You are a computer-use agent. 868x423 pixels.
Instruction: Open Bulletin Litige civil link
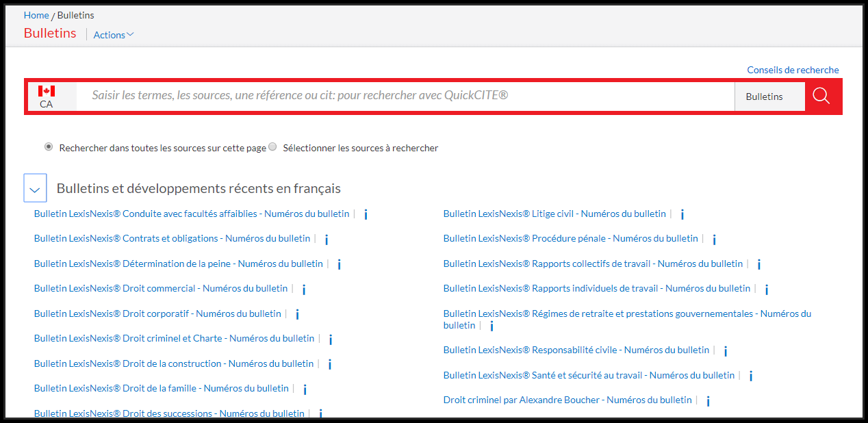pyautogui.click(x=554, y=214)
